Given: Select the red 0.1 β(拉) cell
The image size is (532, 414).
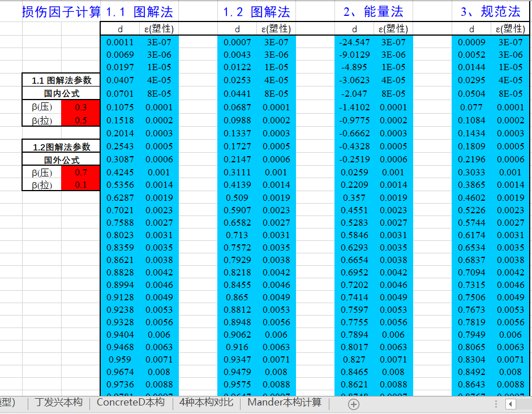Looking at the screenshot, I should point(85,186).
